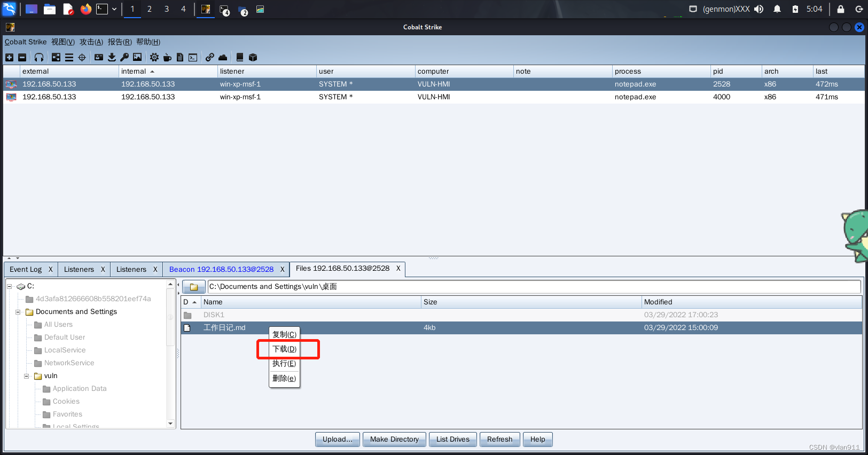Close the Files 192.168.50.133@2528 tab
The image size is (868, 455).
click(x=398, y=269)
